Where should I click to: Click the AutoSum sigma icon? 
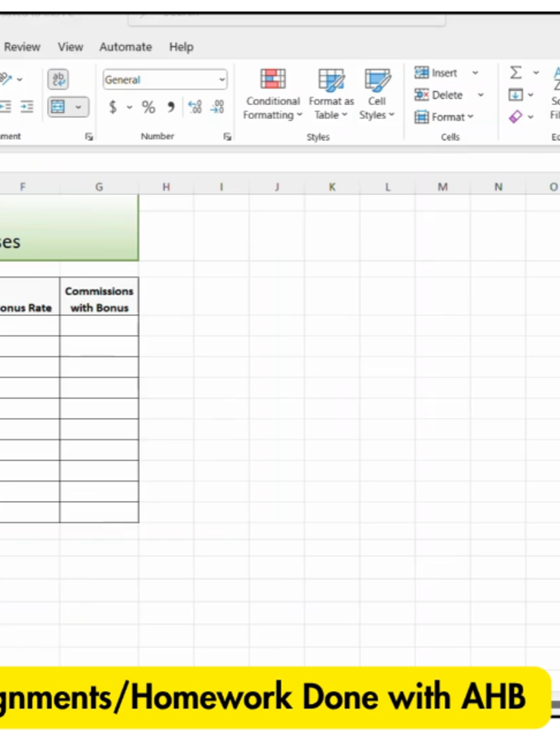(516, 73)
